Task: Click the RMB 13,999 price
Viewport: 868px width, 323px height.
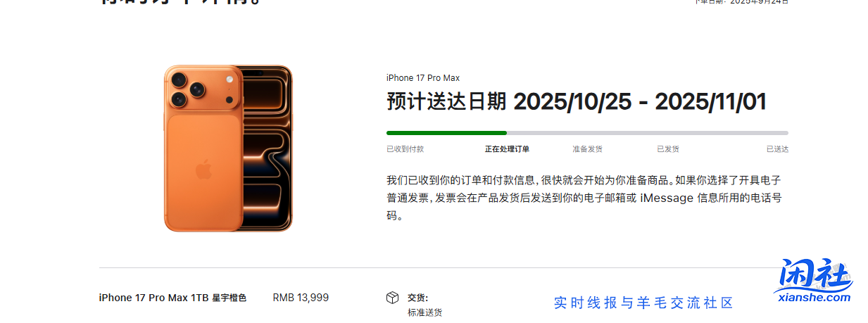Action: pyautogui.click(x=301, y=298)
